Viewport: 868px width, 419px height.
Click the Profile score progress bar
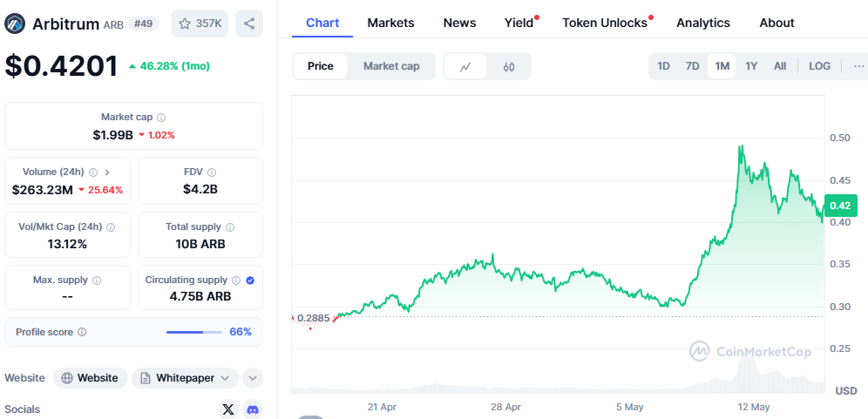coord(193,332)
